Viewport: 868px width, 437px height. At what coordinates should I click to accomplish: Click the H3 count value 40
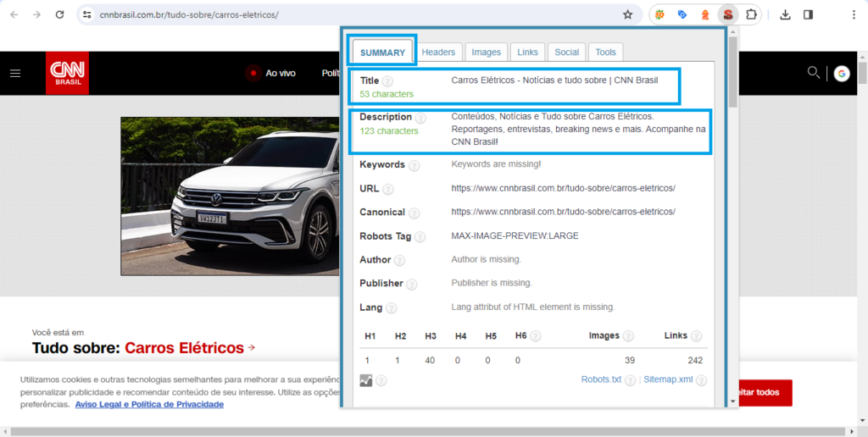click(430, 361)
